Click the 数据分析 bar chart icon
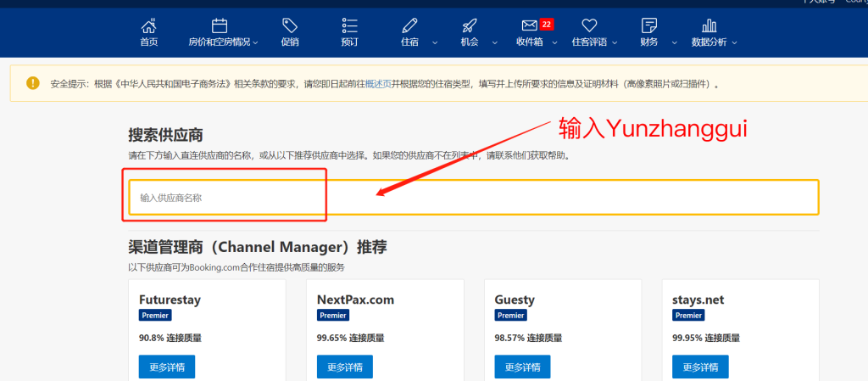Image resolution: width=868 pixels, height=381 pixels. pos(709,25)
